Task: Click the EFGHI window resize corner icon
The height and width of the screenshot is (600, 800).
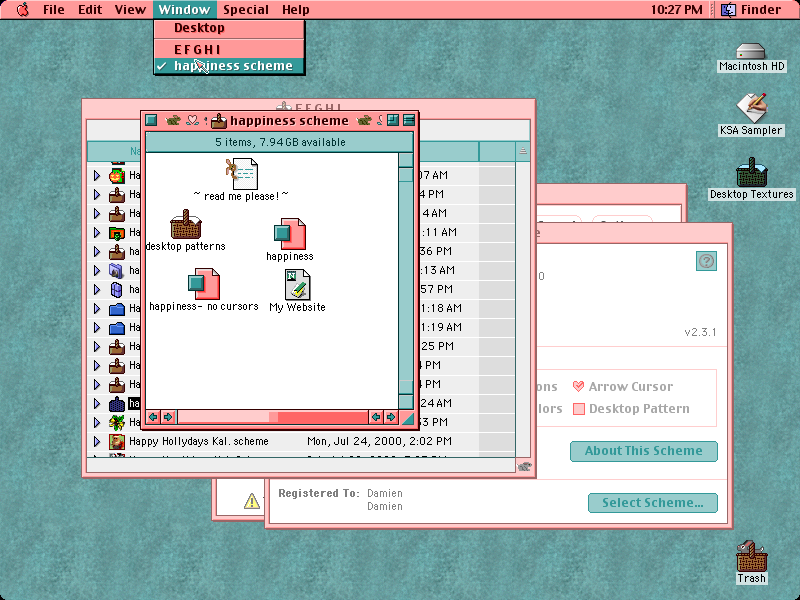Action: click(524, 465)
